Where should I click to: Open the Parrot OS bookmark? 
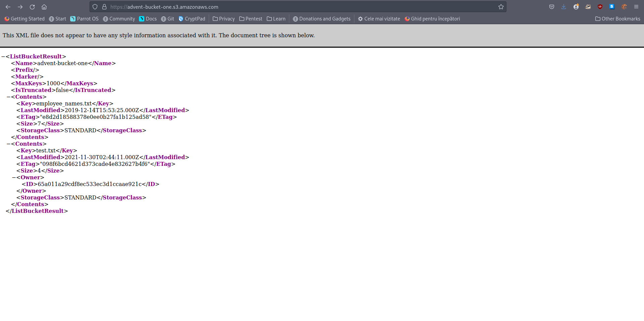tap(84, 19)
